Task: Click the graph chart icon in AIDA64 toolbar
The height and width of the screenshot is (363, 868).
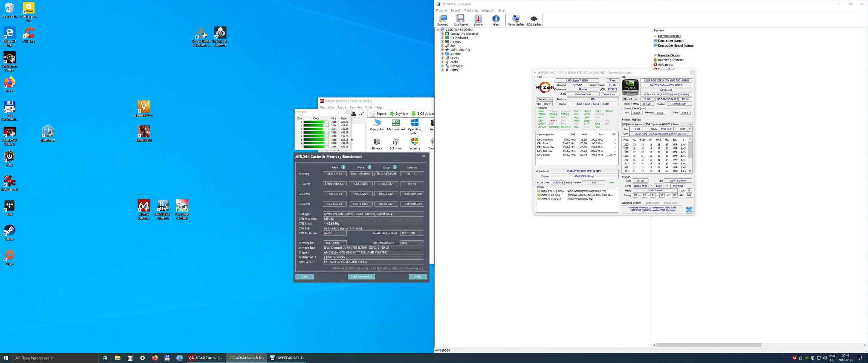Action: [361, 114]
